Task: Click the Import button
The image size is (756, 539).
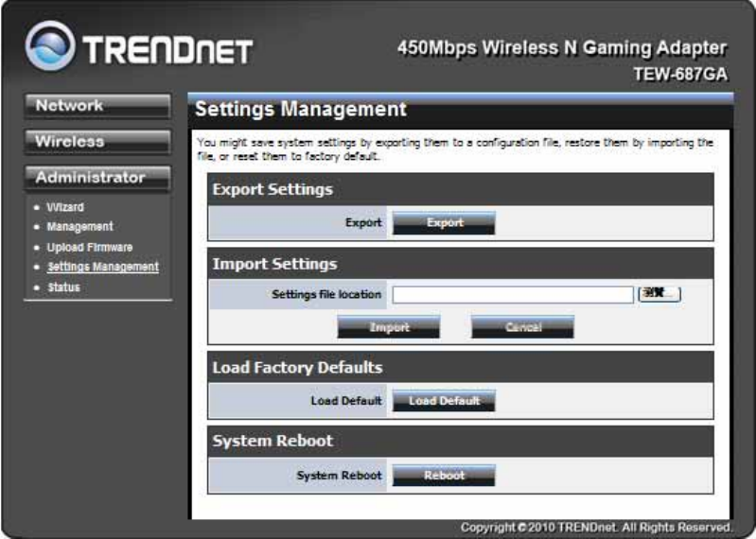Action: (389, 327)
